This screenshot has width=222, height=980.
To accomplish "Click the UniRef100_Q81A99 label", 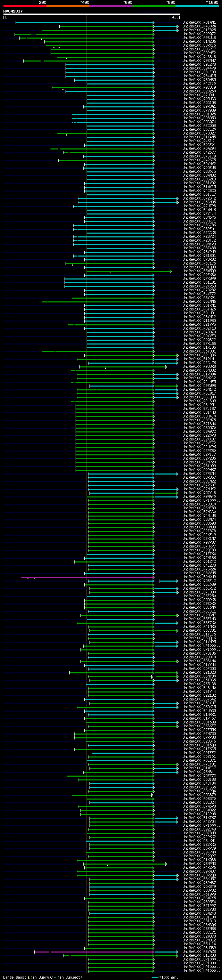I will click(199, 466).
